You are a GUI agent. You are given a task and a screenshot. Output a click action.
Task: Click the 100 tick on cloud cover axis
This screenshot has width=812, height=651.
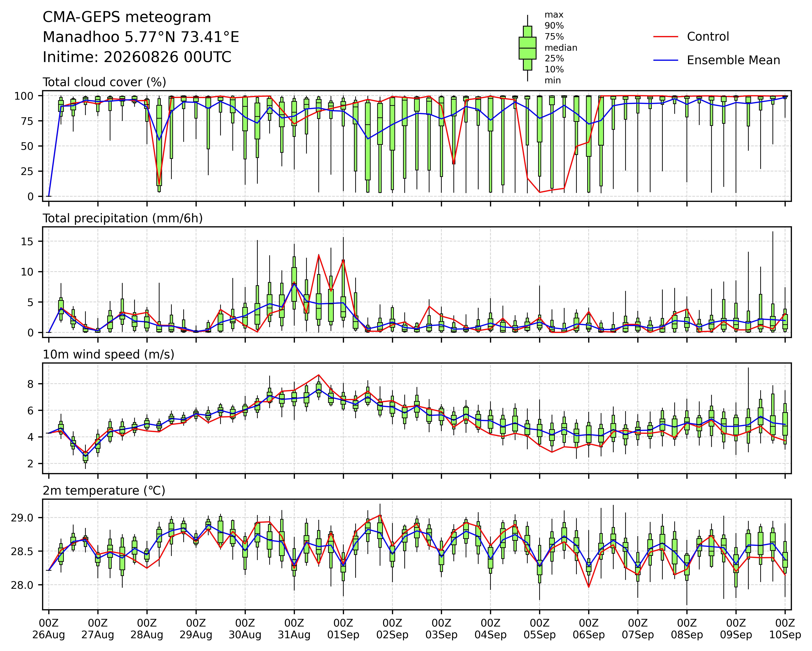pyautogui.click(x=24, y=96)
